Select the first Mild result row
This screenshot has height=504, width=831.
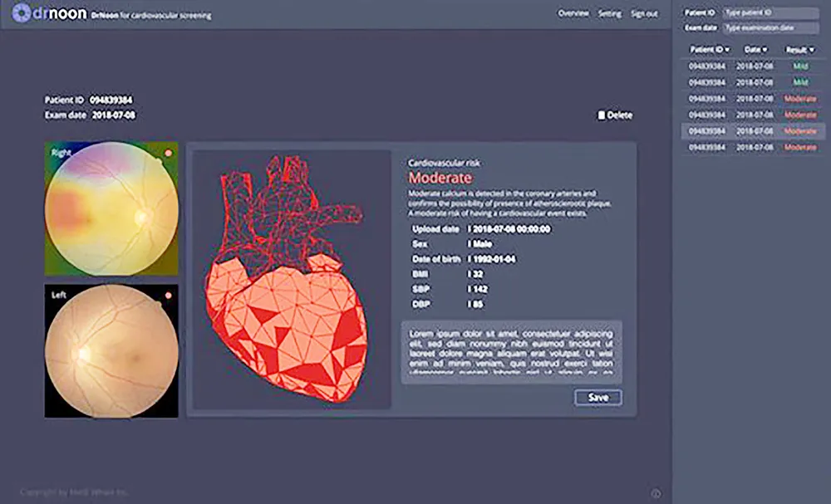click(x=753, y=66)
